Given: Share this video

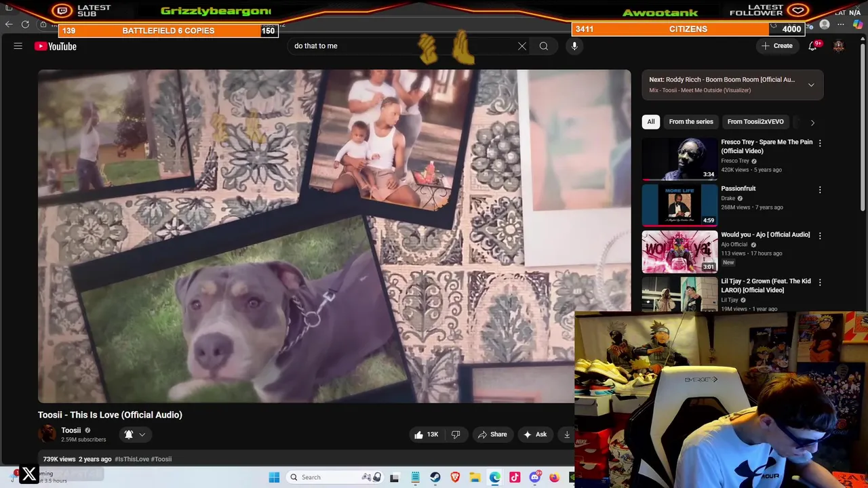Looking at the screenshot, I should click(492, 434).
